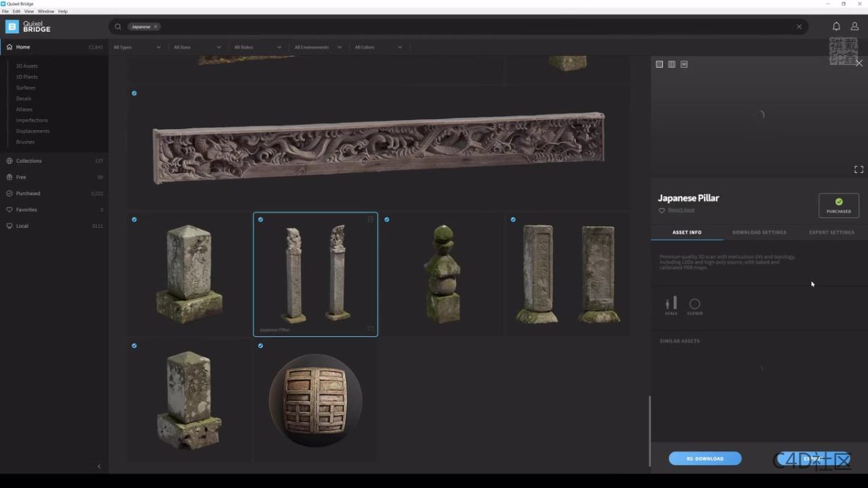Switch preview to 3D view icon
This screenshot has height=488, width=868.
point(684,64)
